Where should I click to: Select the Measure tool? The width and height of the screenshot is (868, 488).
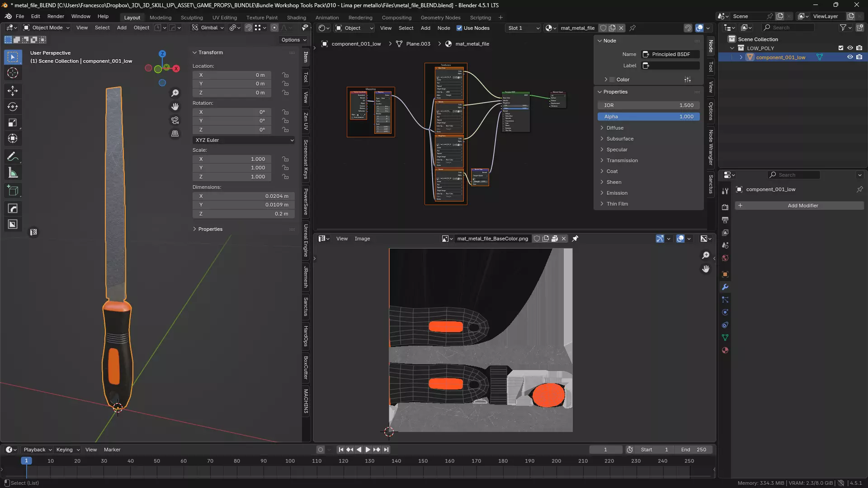[13, 173]
